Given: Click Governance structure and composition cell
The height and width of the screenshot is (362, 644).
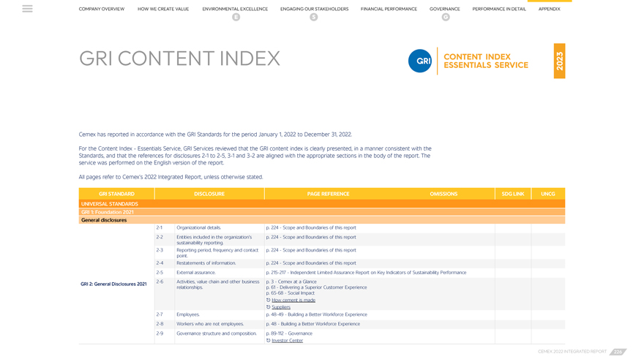Looking at the screenshot, I should [x=217, y=333].
